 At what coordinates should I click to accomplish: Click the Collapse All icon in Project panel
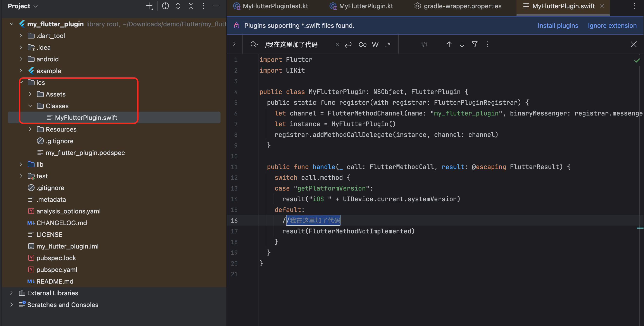click(x=191, y=6)
